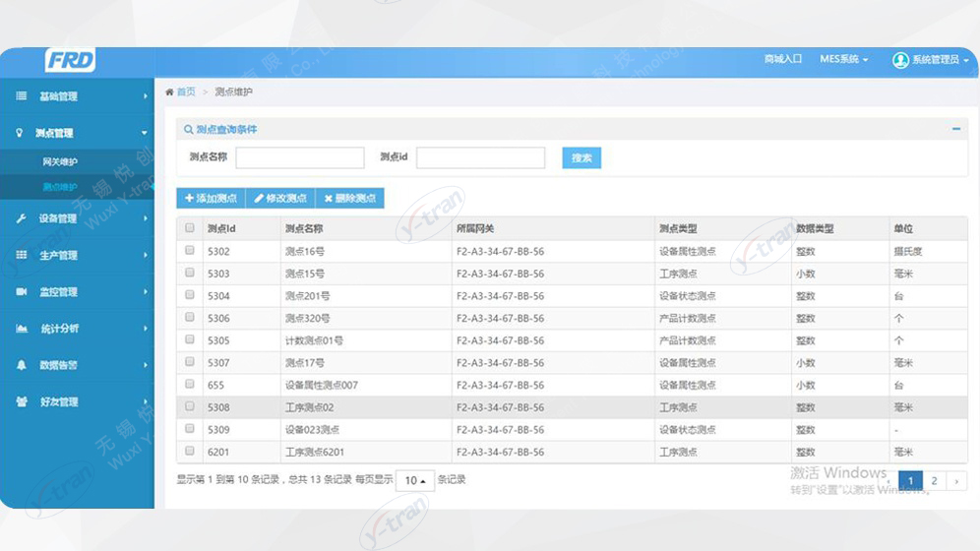Screen dimensions: 980x551
Task: Open the records-per-page dropdown showing 10
Action: (416, 481)
